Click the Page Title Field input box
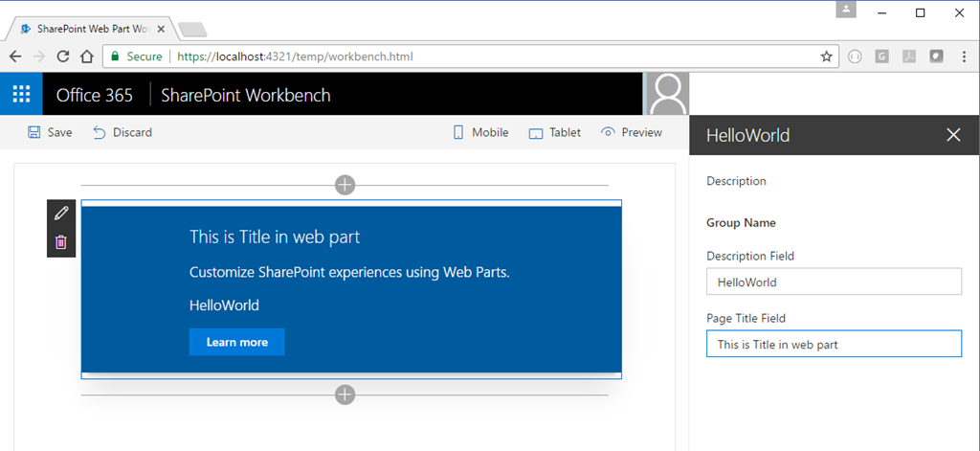 click(x=834, y=344)
